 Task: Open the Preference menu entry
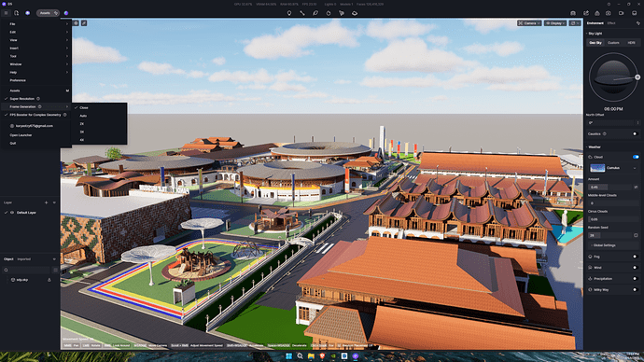36,80
